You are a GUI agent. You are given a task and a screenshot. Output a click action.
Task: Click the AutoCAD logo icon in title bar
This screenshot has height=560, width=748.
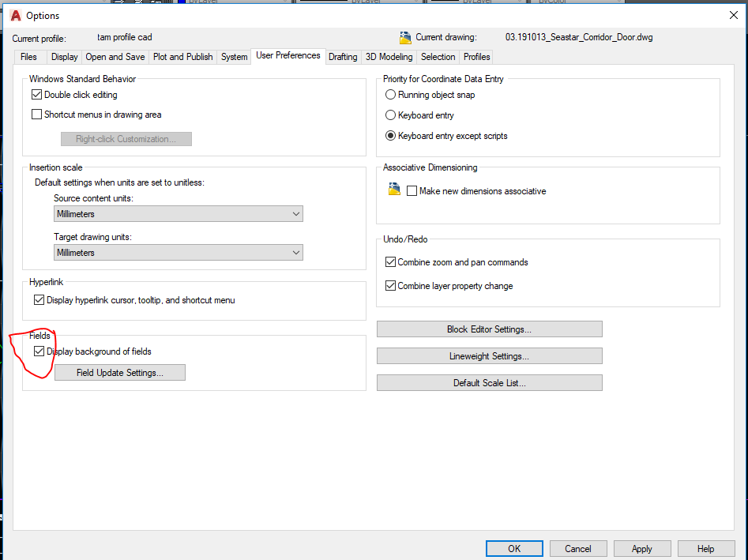click(14, 15)
